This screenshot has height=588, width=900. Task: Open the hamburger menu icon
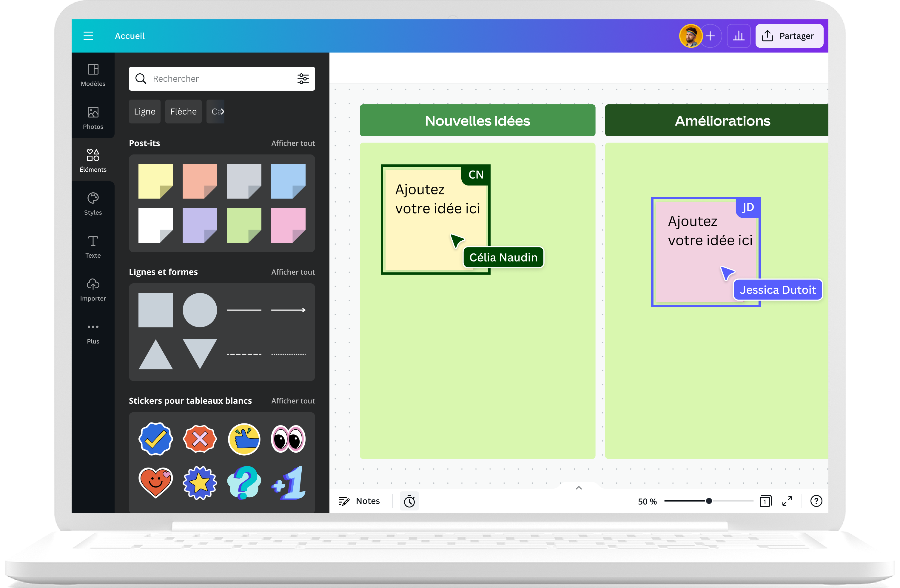click(x=88, y=36)
